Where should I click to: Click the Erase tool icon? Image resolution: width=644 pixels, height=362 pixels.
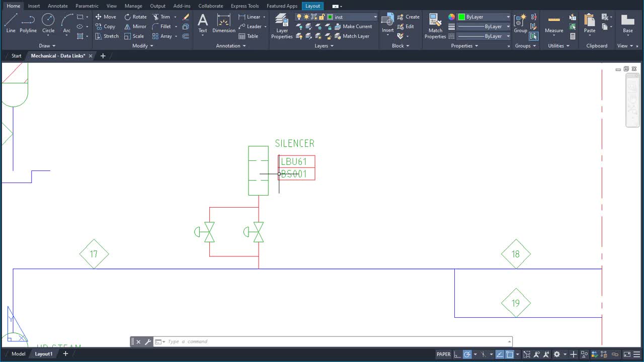point(186,17)
